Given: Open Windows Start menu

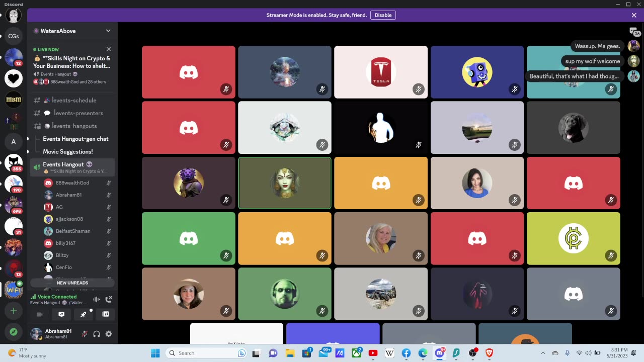Looking at the screenshot, I should (155, 353).
